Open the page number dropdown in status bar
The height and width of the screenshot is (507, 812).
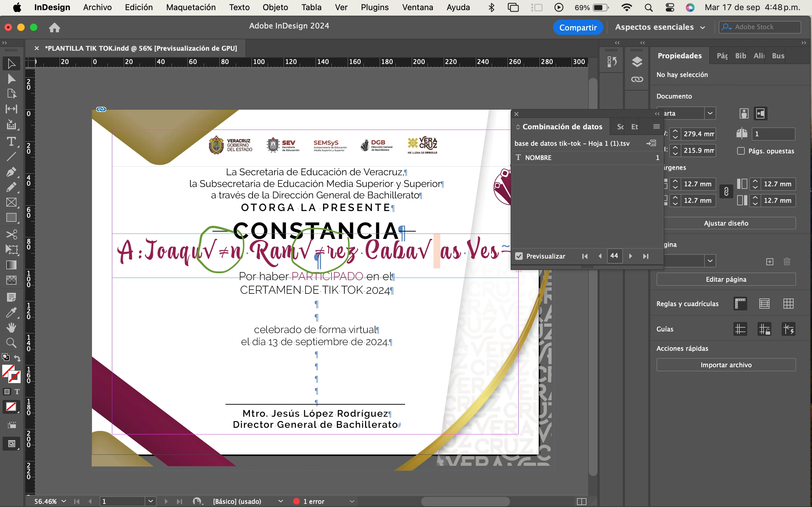pos(150,501)
